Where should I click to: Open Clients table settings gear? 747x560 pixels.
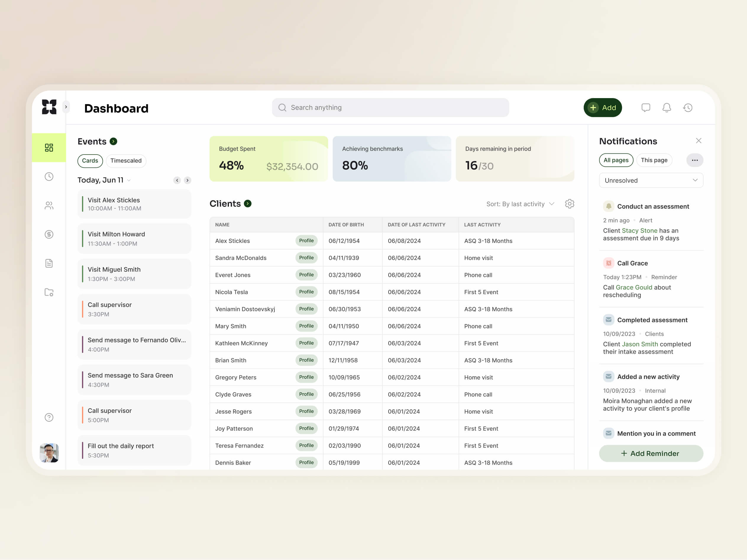tap(569, 204)
